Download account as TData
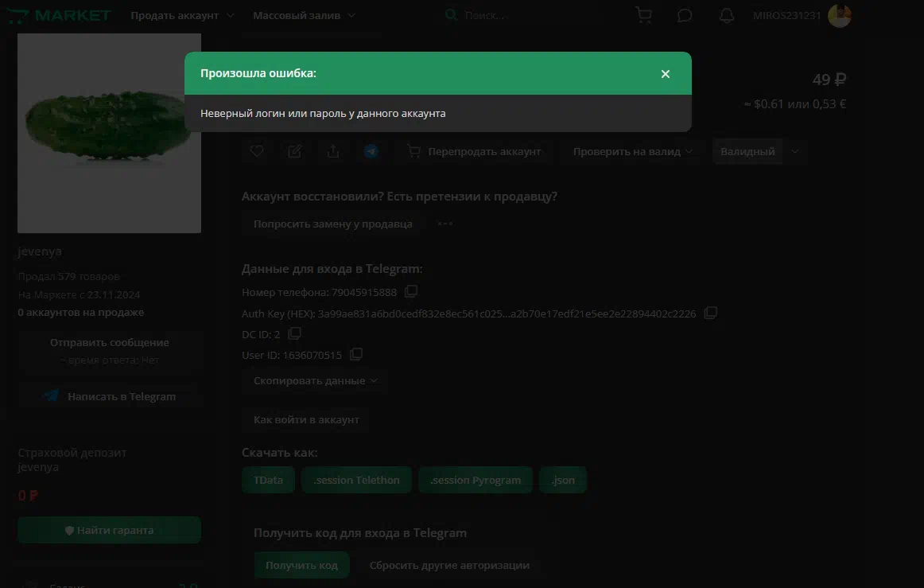This screenshot has width=924, height=588. 268,480
